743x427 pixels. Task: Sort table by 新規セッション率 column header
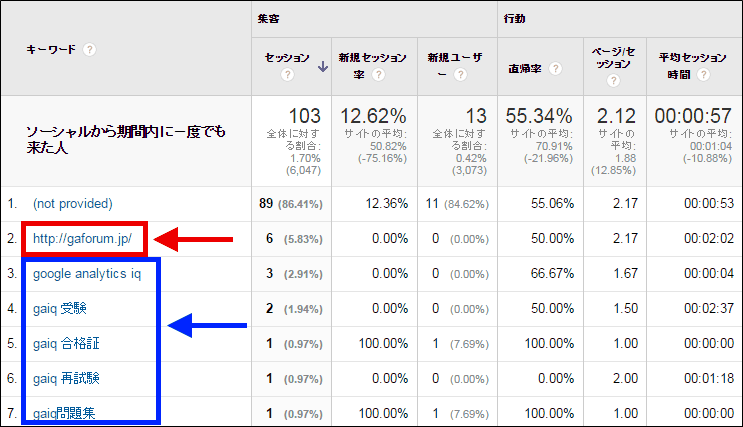coord(373,58)
